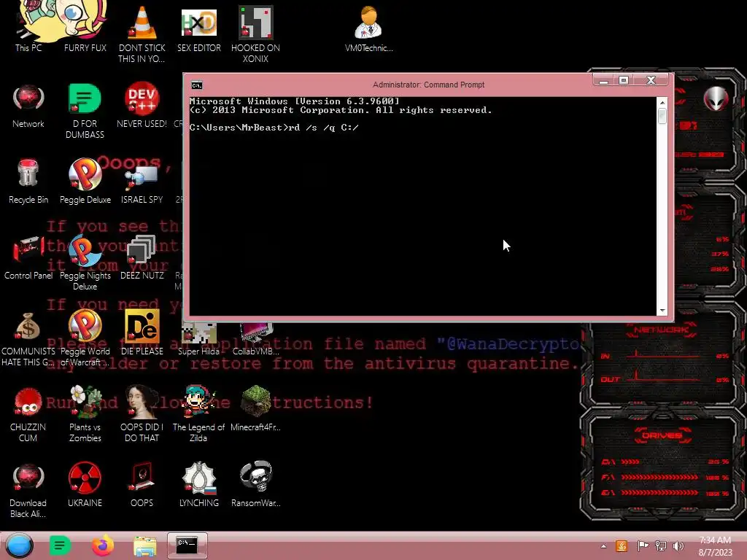This screenshot has height=560, width=747.
Task: Open the VM0Technic desktop icon
Action: [368, 28]
